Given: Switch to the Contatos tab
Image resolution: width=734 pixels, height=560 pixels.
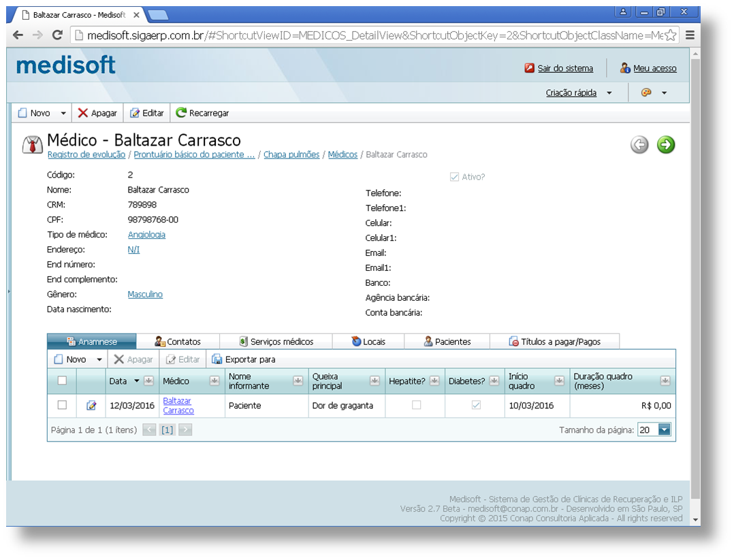Looking at the screenshot, I should tap(178, 342).
